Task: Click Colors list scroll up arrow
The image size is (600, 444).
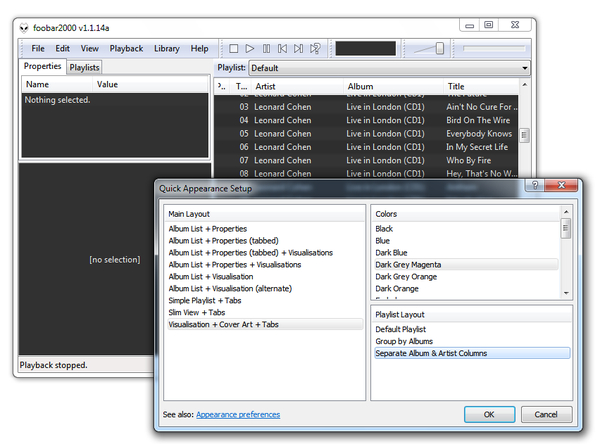Action: (566, 212)
